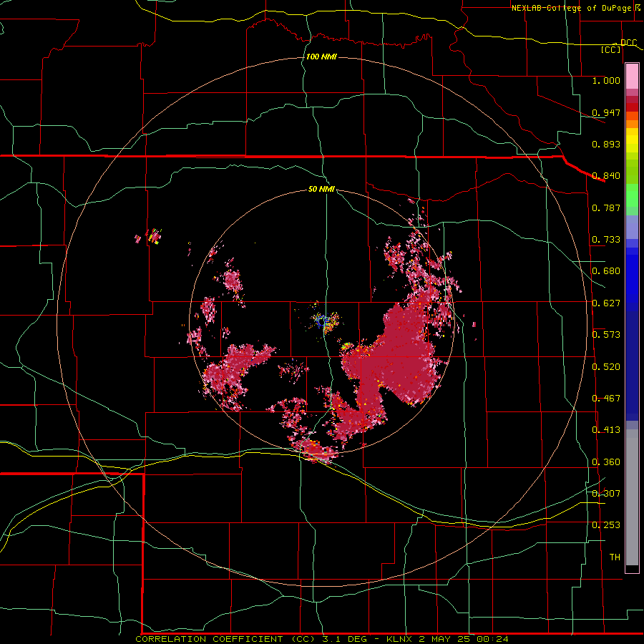Click the 0.840 legend label
This screenshot has height=644, width=644.
pos(606,176)
